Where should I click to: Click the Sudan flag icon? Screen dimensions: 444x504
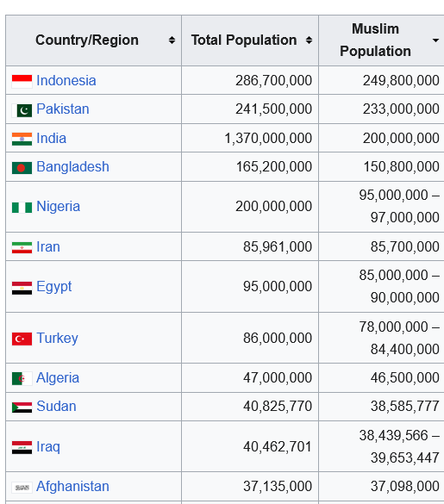click(22, 408)
